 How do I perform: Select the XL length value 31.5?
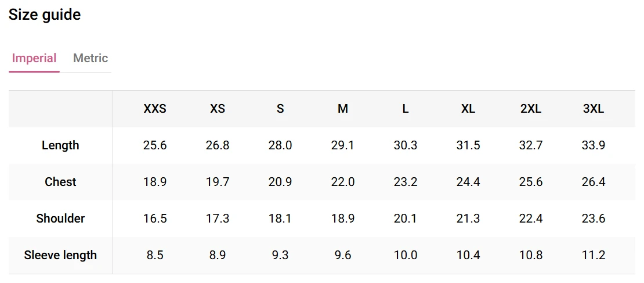click(468, 145)
